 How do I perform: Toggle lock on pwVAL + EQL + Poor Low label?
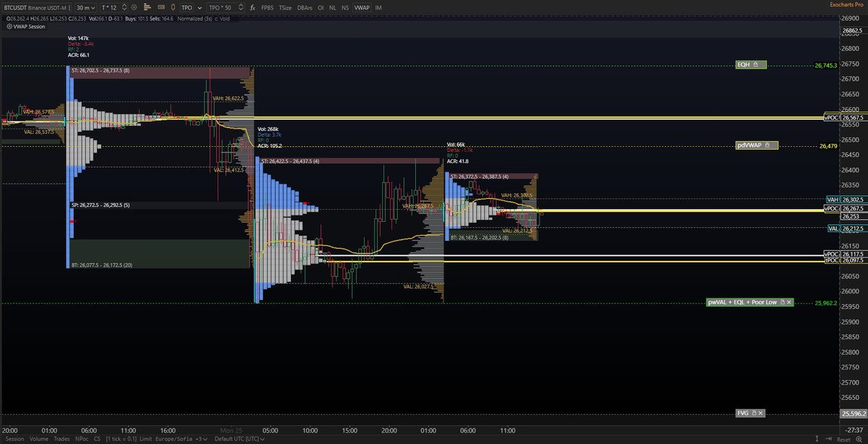(782, 302)
